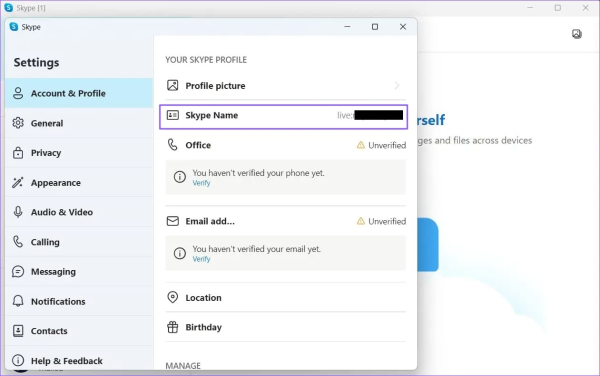Click the Email address envelope icon
This screenshot has width=600, height=376.
173,221
